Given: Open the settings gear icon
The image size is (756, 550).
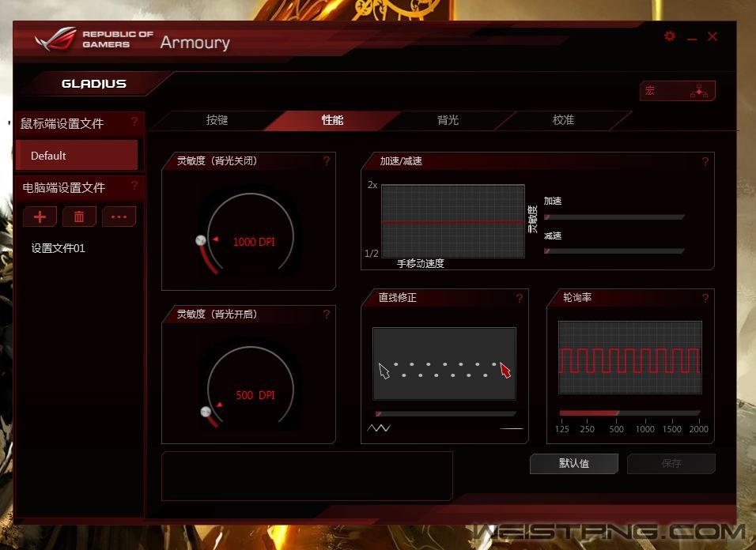Looking at the screenshot, I should (x=670, y=36).
